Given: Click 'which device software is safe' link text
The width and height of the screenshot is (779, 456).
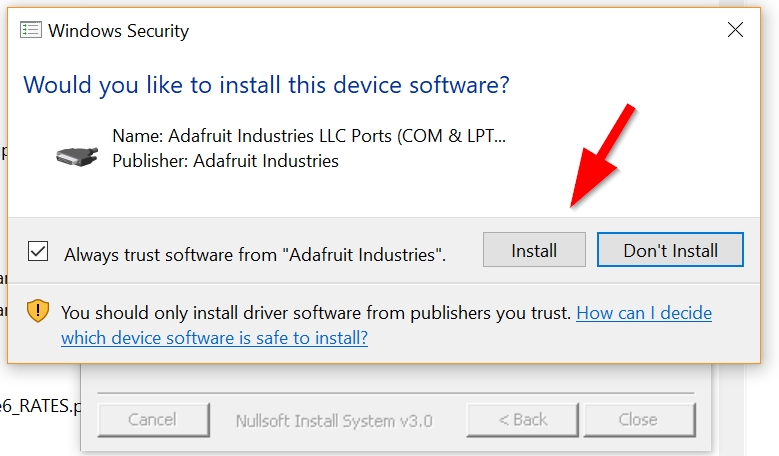Looking at the screenshot, I should tap(214, 337).
